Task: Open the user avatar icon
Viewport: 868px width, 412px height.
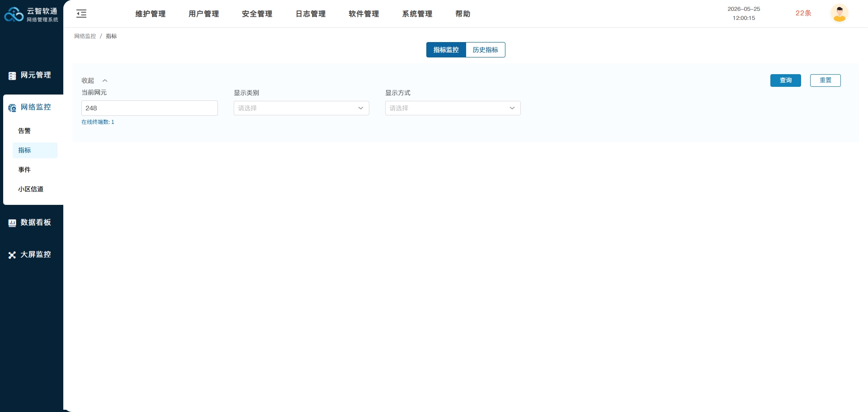Action: (x=840, y=13)
